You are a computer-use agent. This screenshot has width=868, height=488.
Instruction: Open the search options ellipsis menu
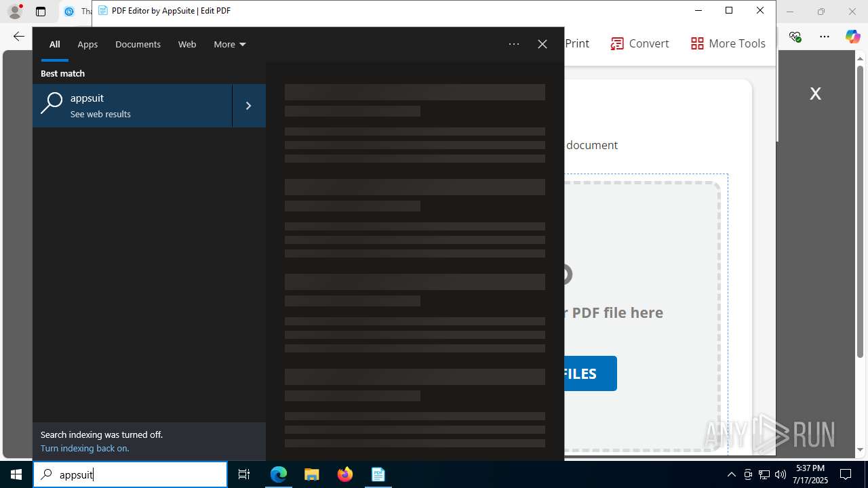tap(514, 44)
